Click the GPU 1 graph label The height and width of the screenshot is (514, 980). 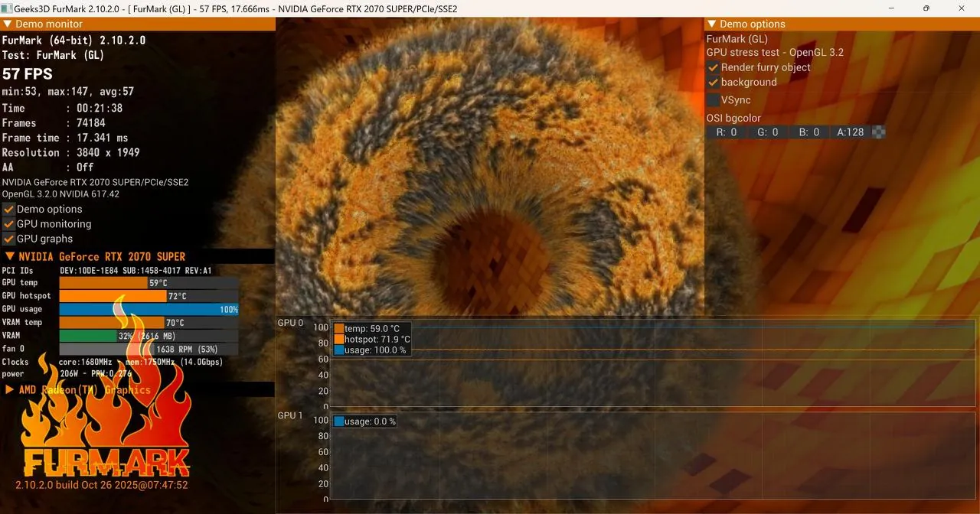point(290,415)
